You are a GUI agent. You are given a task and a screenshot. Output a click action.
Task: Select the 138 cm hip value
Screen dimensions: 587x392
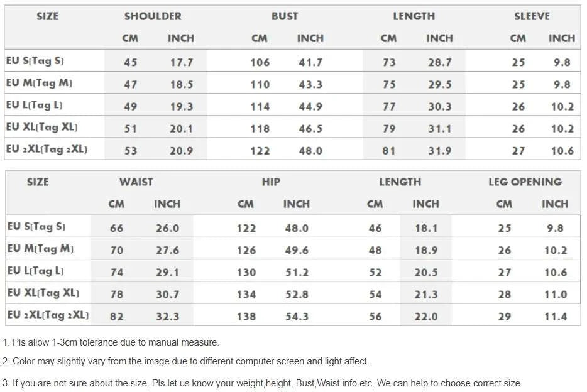click(246, 317)
